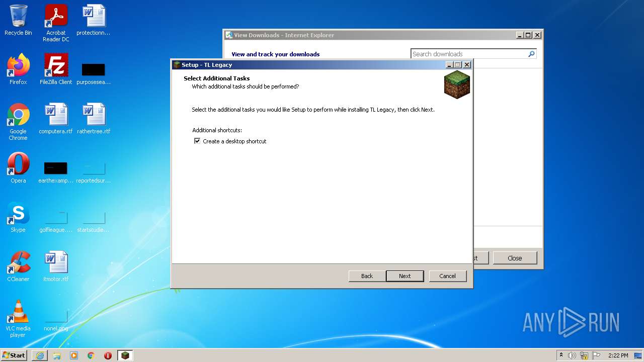Click the 2:22 PM taskbar clock
644x362 pixels.
pyautogui.click(x=618, y=355)
